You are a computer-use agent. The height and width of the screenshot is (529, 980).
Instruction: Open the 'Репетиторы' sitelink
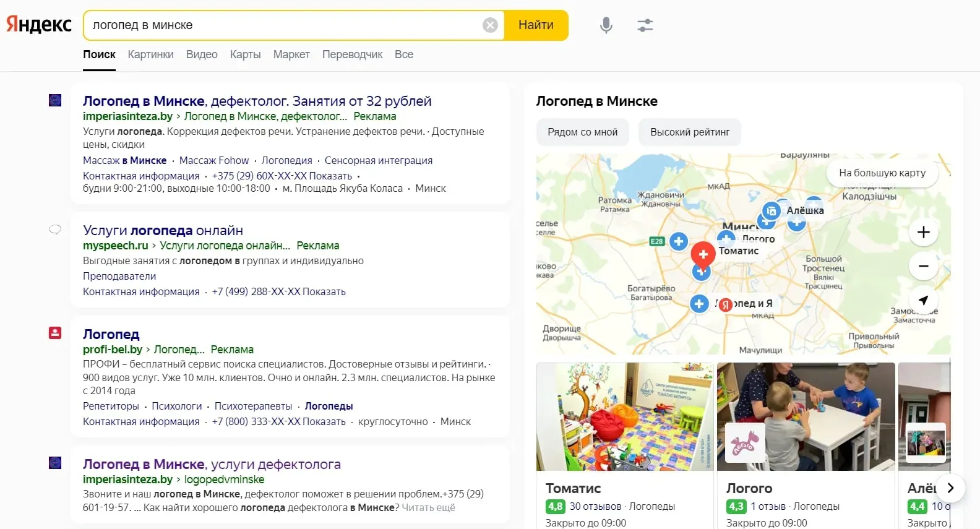point(111,406)
